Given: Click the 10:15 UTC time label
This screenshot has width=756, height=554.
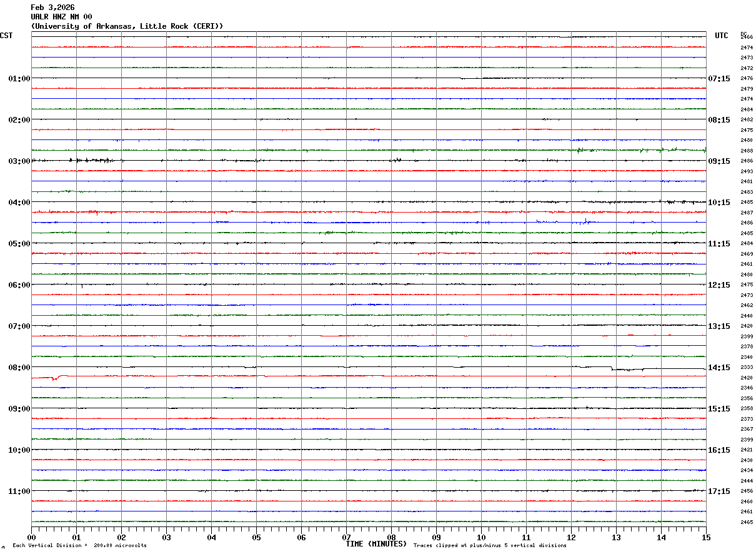Looking at the screenshot, I should (x=719, y=203).
